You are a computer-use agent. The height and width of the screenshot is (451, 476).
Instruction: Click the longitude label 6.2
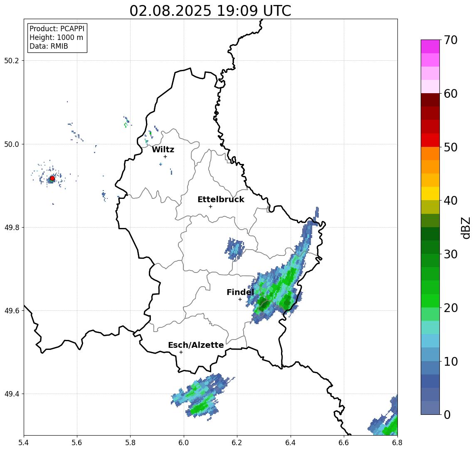point(237,443)
